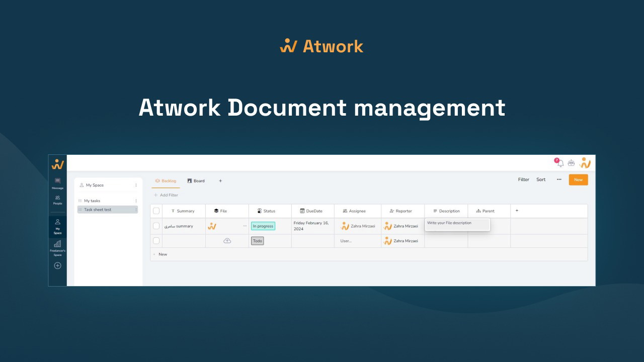644x362 pixels.
Task: Click the Write your File description field
Action: 457,223
